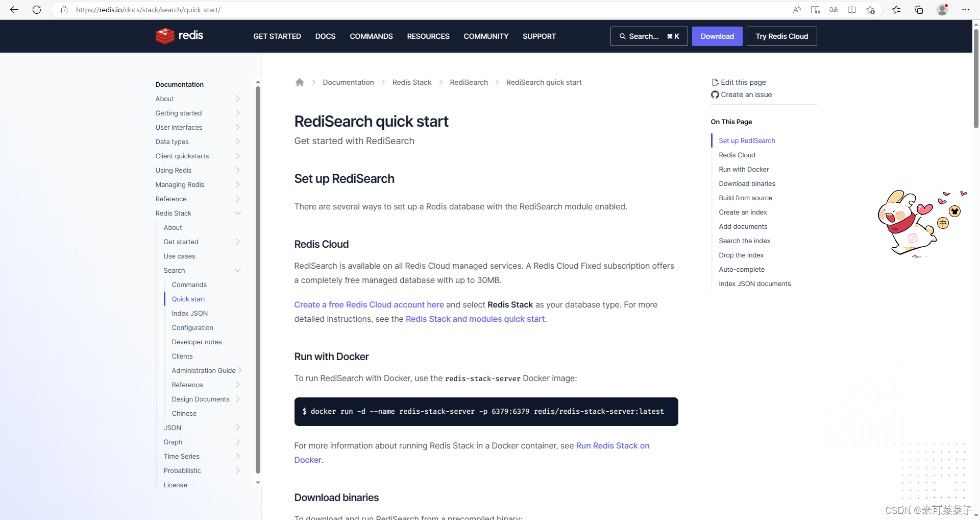Viewport: 980px width, 520px height.
Task: Collapse the Redis Stack section
Action: click(x=237, y=213)
